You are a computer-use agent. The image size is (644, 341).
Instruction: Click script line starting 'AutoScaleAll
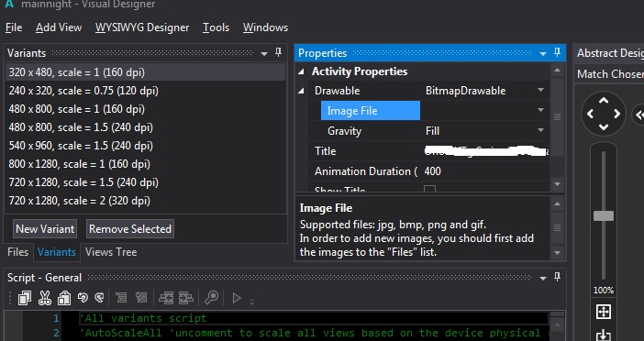click(x=314, y=333)
